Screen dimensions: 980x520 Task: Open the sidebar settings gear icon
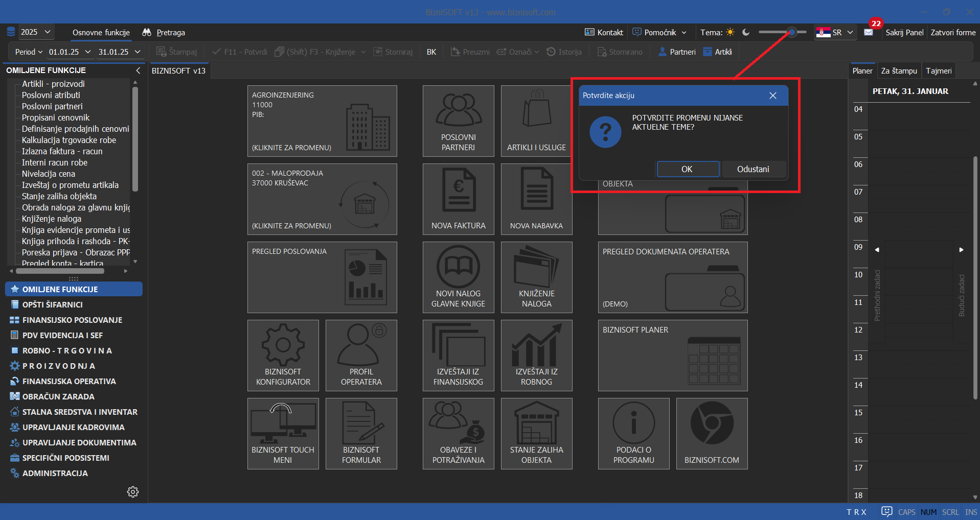pyautogui.click(x=133, y=492)
